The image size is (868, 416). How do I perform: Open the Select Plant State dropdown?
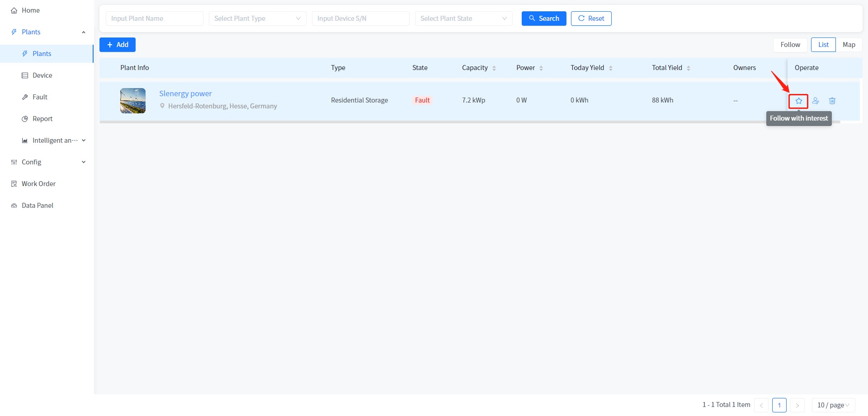pyautogui.click(x=463, y=19)
